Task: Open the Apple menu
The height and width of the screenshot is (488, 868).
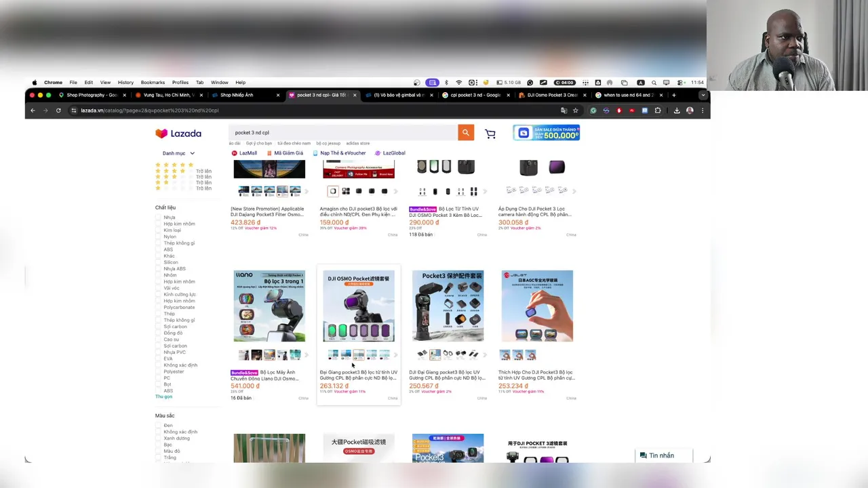Action: click(x=34, y=83)
